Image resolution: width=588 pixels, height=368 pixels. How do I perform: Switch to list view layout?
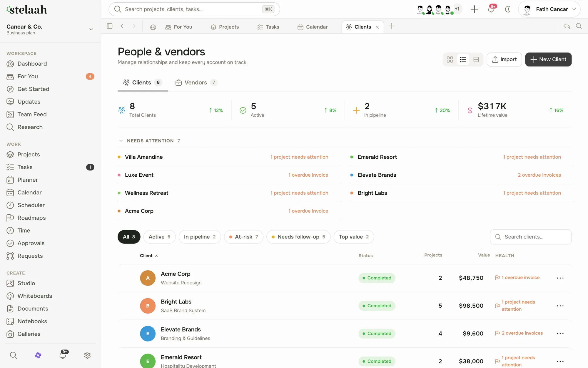click(463, 59)
